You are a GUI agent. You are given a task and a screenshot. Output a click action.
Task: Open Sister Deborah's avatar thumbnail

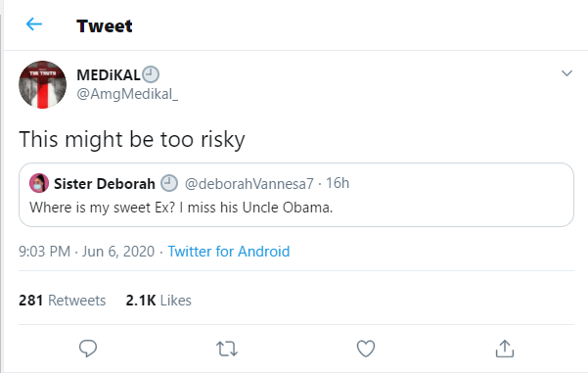(x=39, y=183)
